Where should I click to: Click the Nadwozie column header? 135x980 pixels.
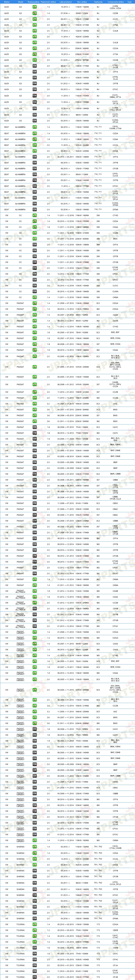[x=98, y=2]
